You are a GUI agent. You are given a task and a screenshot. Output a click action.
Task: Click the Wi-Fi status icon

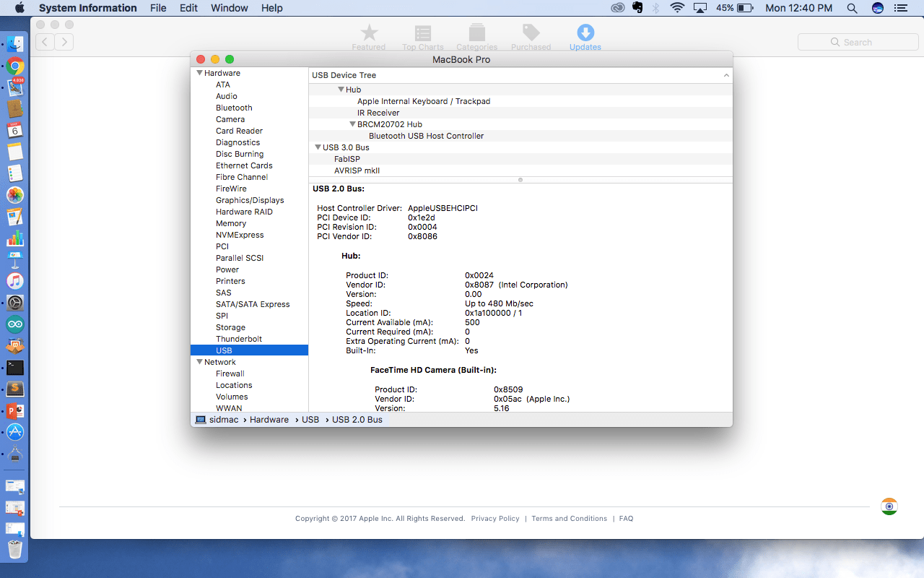click(x=677, y=8)
